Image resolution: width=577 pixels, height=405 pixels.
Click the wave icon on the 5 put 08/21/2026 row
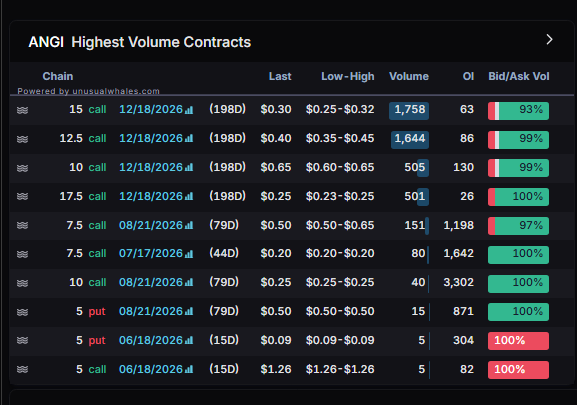pos(22,312)
